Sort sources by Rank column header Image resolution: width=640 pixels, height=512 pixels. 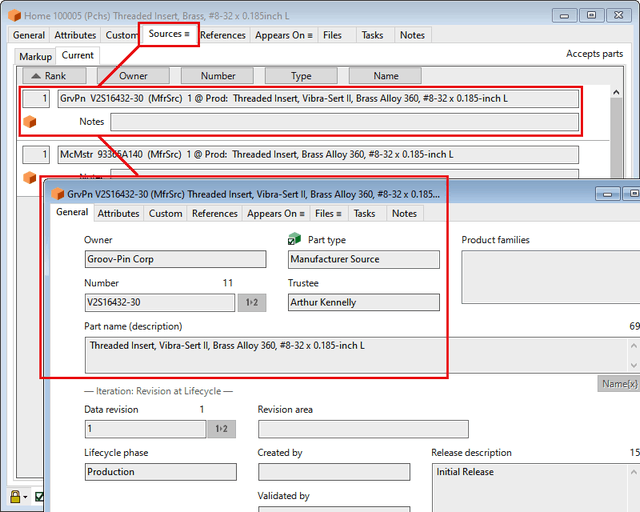pos(54,76)
